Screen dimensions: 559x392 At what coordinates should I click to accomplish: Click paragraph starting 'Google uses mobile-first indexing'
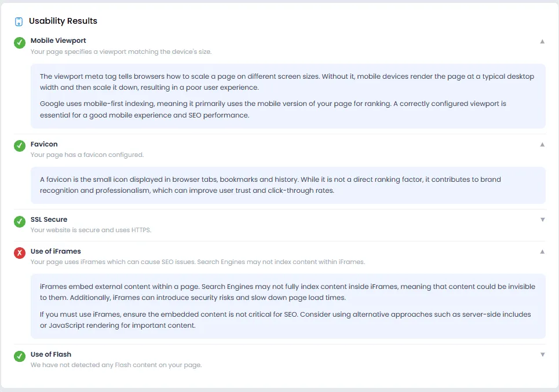click(x=273, y=109)
